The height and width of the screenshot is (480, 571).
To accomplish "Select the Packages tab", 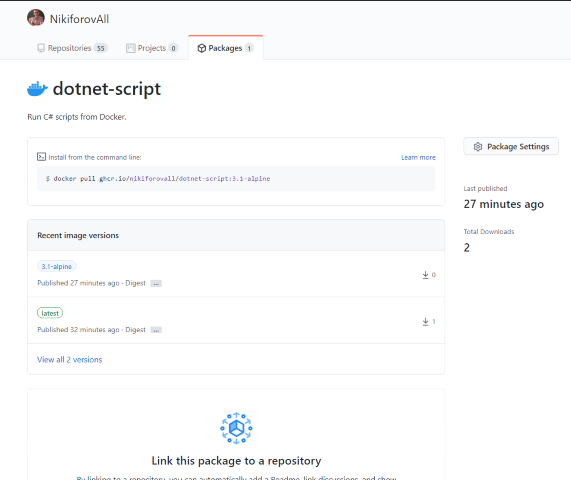I will coord(225,48).
